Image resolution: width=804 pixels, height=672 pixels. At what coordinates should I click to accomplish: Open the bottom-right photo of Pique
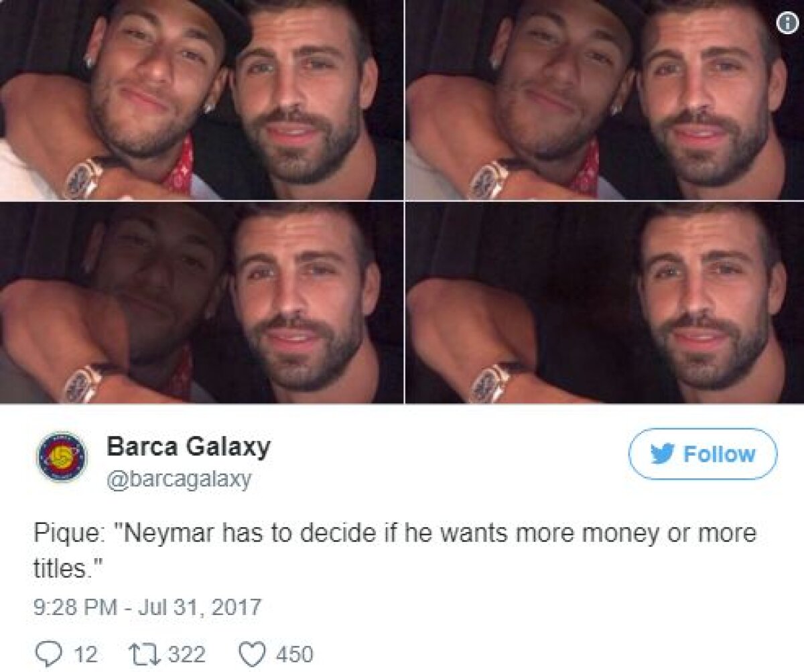[x=603, y=301]
